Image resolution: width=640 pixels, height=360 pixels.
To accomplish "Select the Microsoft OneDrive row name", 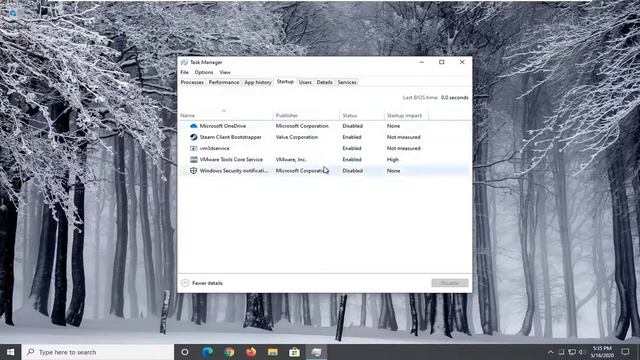I will tap(222, 126).
